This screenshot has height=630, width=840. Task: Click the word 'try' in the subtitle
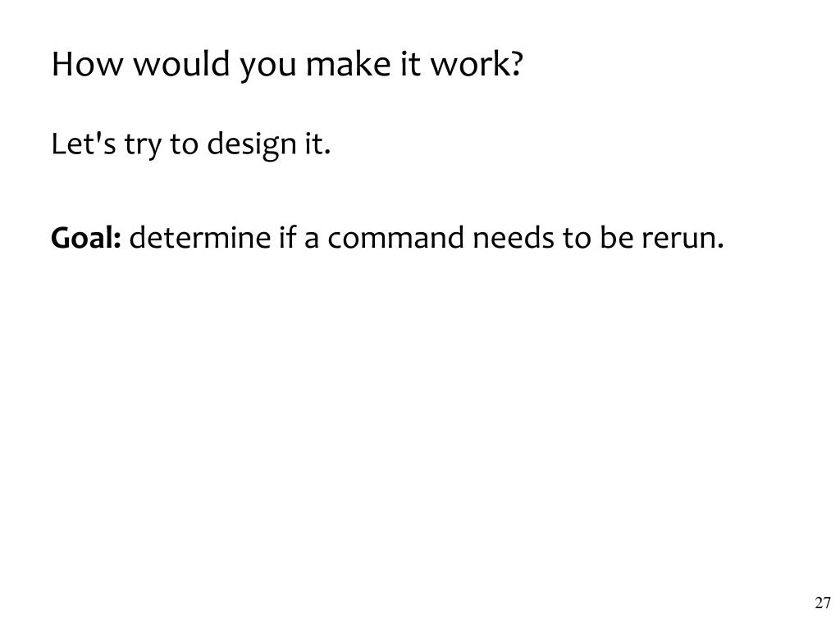coord(143,145)
